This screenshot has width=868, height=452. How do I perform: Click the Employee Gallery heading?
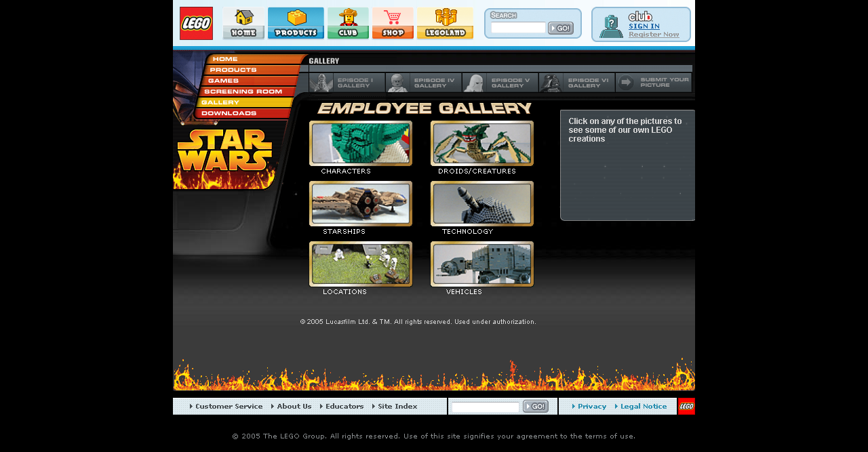click(425, 108)
